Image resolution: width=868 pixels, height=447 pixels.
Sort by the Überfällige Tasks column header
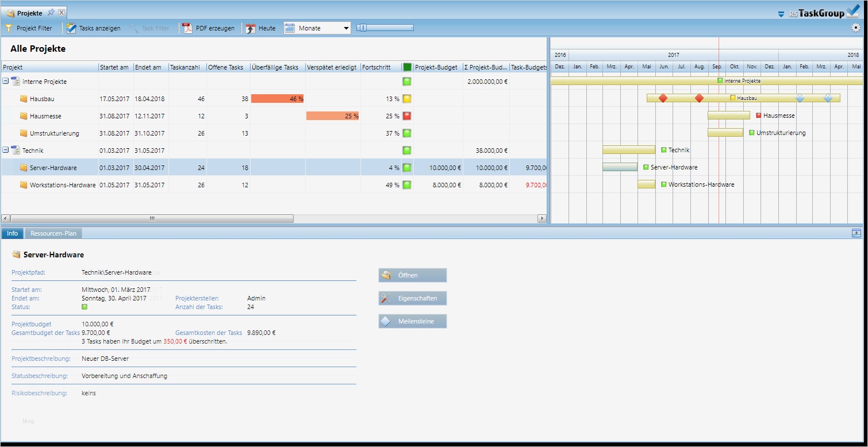(278, 67)
